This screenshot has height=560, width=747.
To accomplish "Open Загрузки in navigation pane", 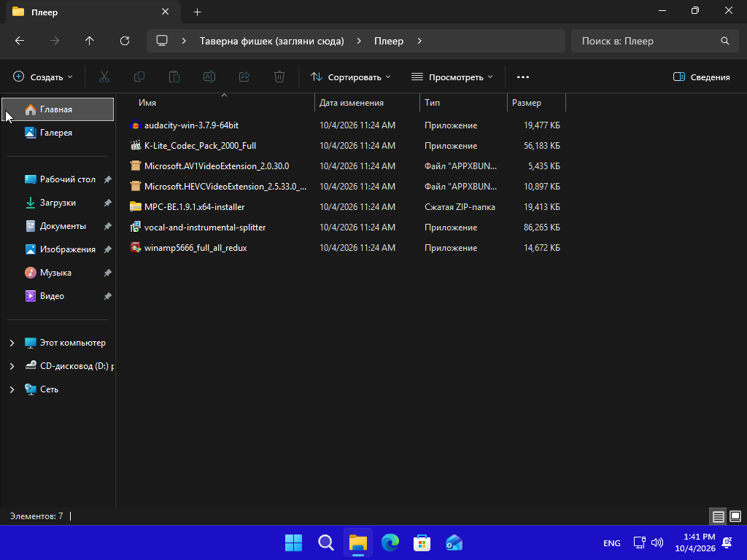I will click(x=58, y=203).
